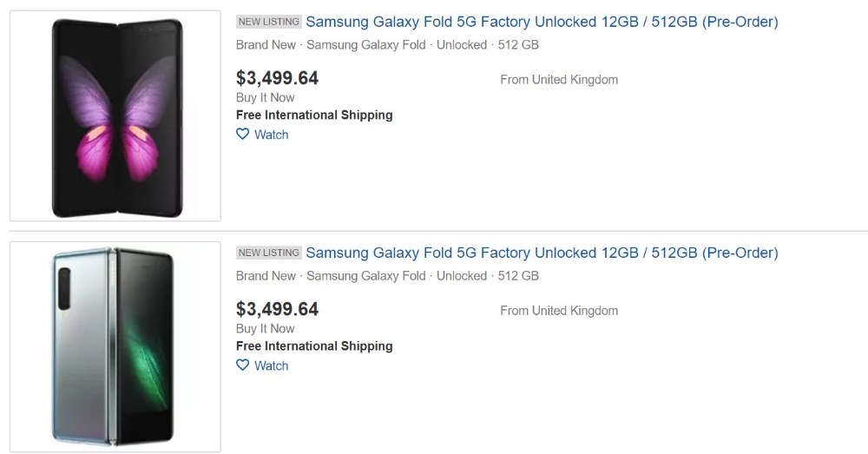Click the Brand New subtitle on the black butterfly listing
868x454 pixels.
coord(266,44)
